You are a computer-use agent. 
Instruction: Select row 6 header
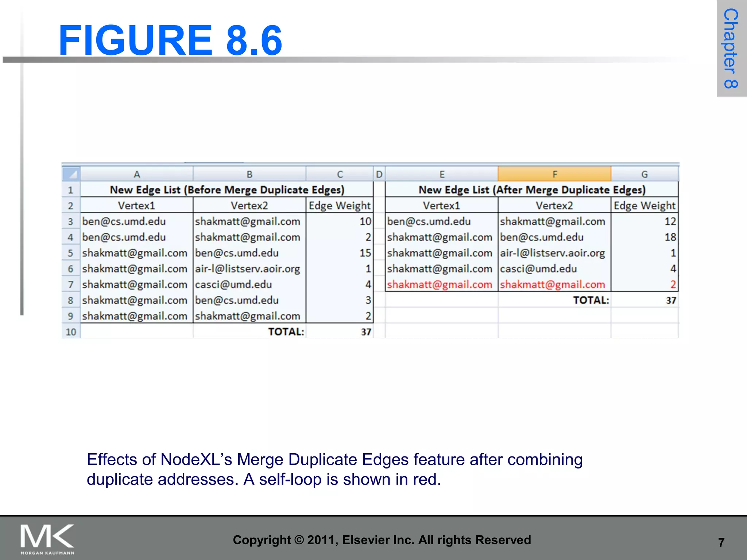tap(71, 269)
